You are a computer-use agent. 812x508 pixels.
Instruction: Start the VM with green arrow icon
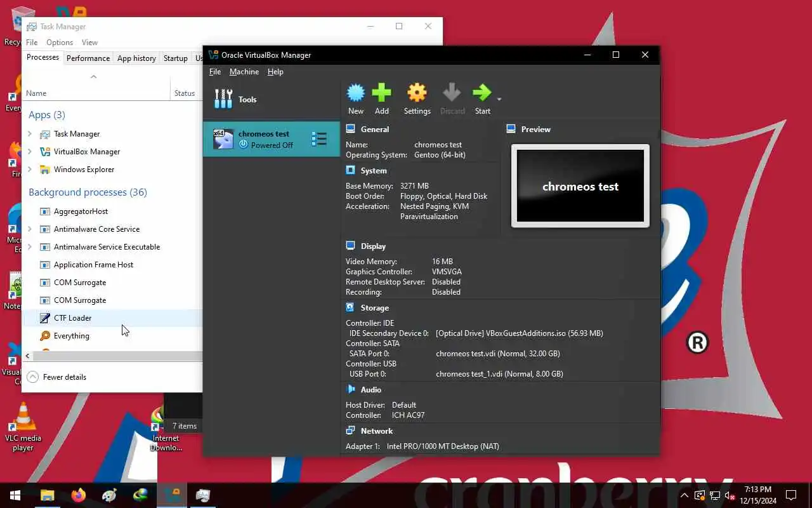(482, 93)
